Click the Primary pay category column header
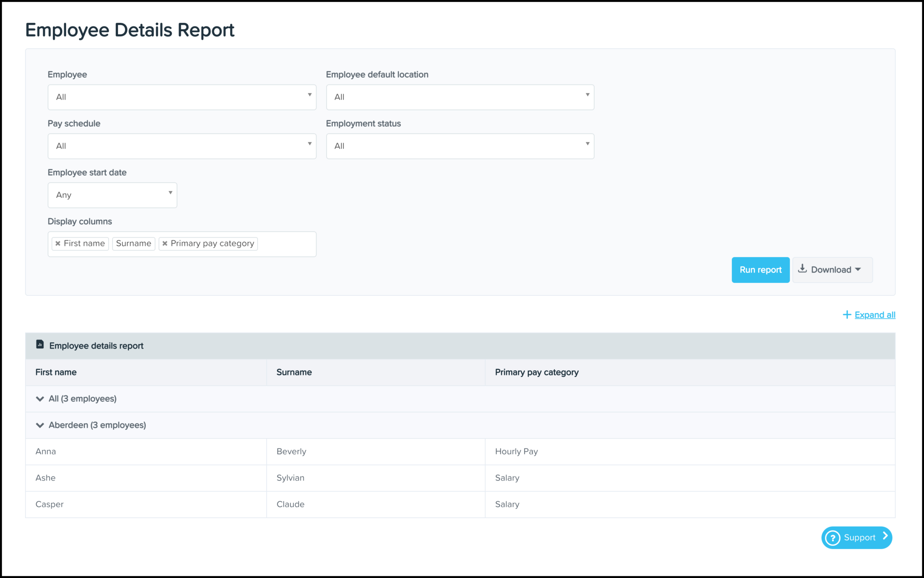The image size is (924, 578). point(536,372)
